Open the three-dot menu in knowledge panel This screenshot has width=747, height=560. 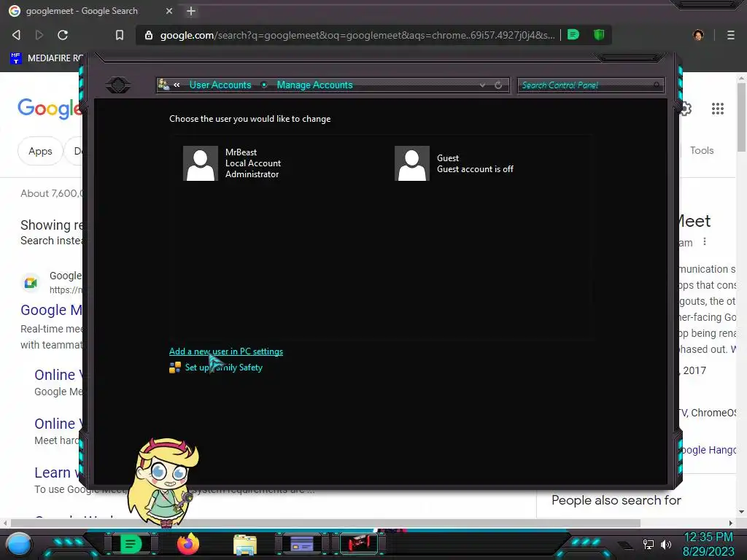(x=705, y=242)
